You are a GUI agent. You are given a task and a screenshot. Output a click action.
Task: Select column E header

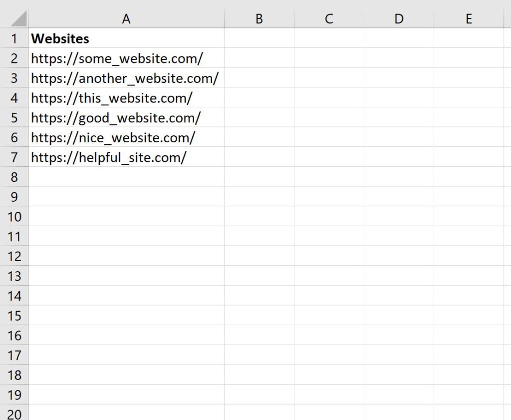(469, 18)
